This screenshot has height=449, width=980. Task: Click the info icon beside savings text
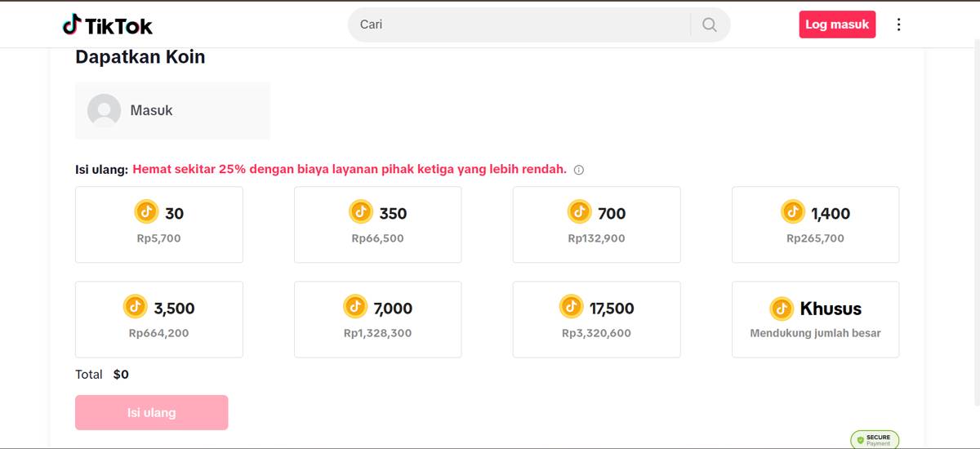click(x=579, y=170)
